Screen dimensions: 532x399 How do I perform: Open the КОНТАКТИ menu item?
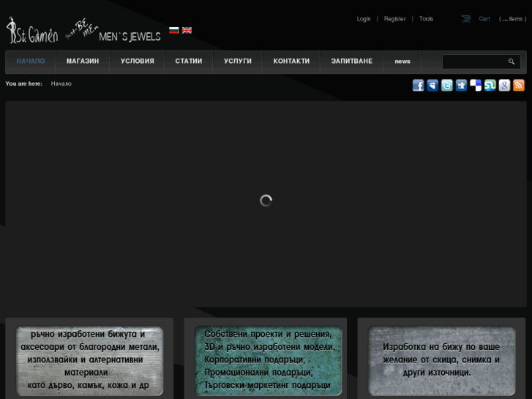click(291, 61)
